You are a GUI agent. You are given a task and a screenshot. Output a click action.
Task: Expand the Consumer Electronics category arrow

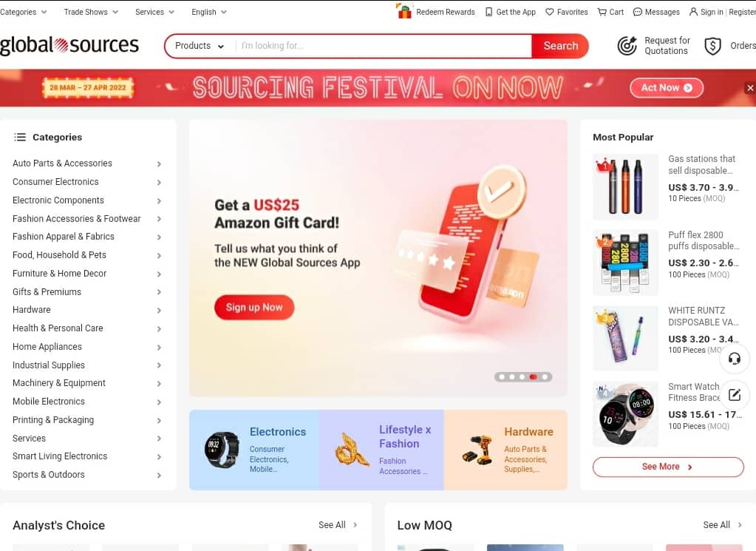pos(159,183)
